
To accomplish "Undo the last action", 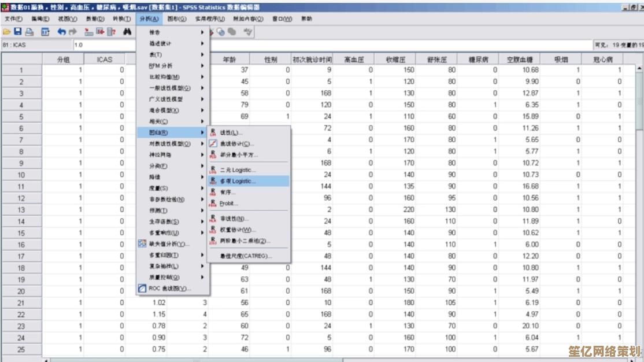I will pyautogui.click(x=61, y=31).
